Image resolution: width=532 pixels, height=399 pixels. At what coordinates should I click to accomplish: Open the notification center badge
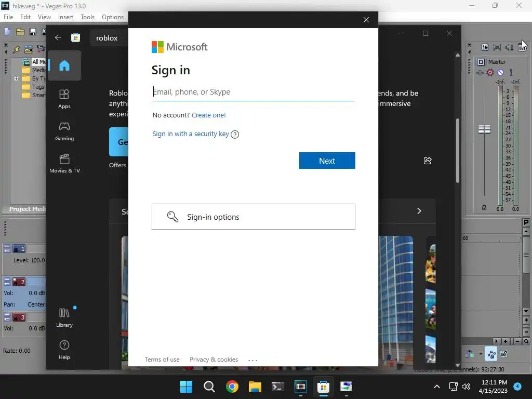click(517, 387)
